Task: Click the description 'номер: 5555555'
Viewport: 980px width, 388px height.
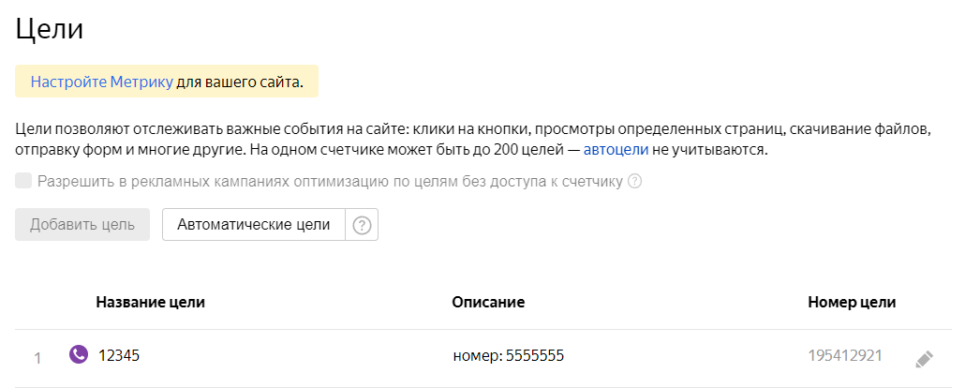Action: tap(508, 355)
